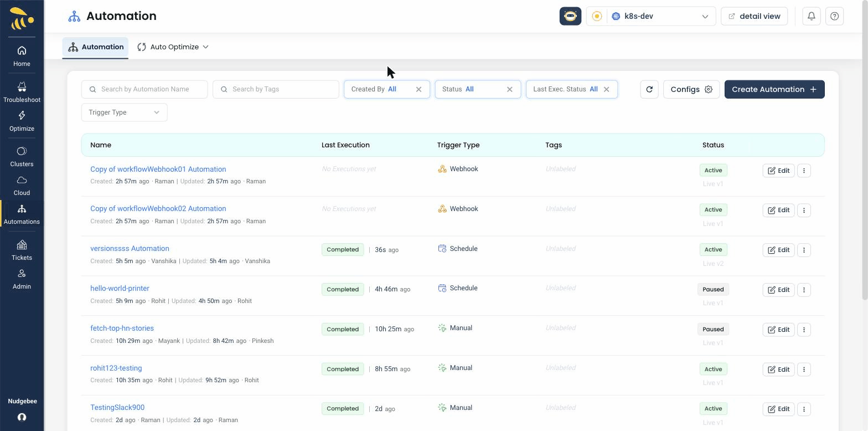Edit hello-world-printer automation
Image resolution: width=868 pixels, height=431 pixels.
point(778,290)
